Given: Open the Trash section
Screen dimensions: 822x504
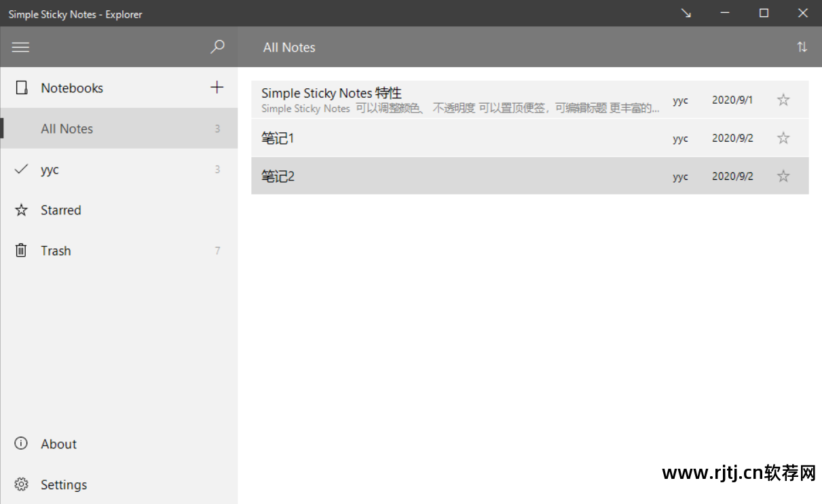Looking at the screenshot, I should click(x=119, y=250).
